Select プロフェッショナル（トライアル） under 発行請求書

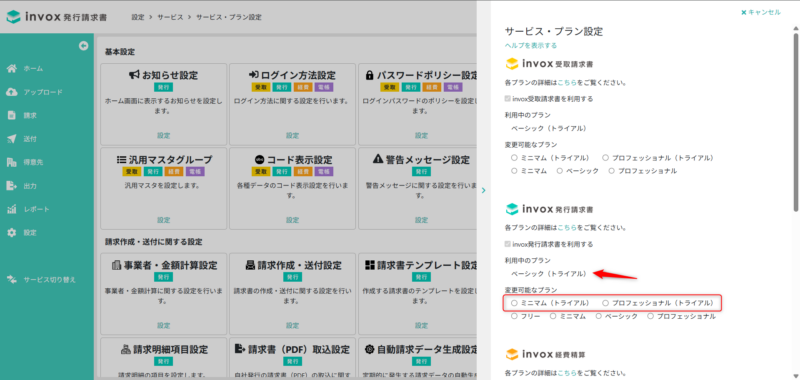coord(605,303)
